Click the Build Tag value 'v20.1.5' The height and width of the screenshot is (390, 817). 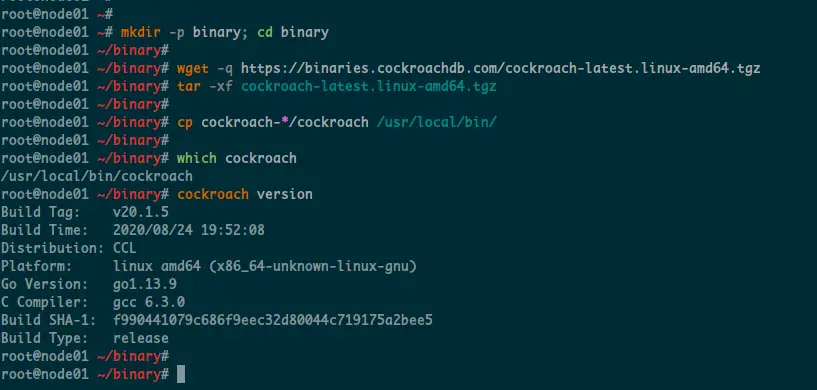tap(141, 212)
